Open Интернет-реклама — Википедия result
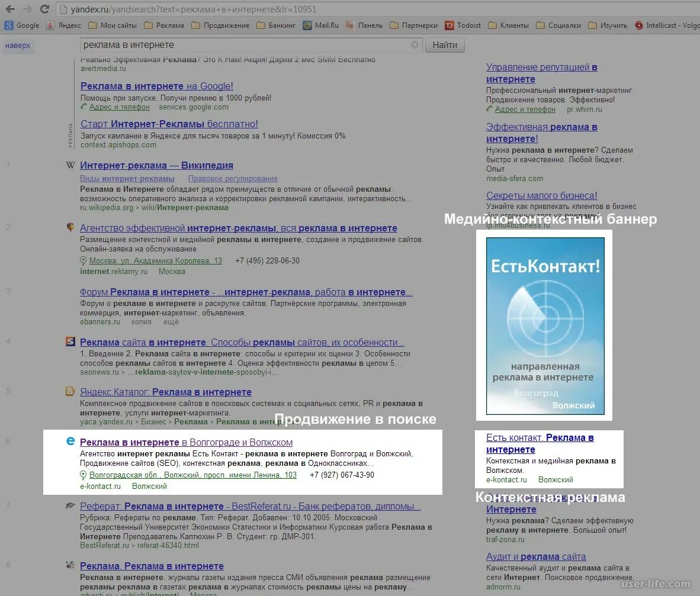700x596 pixels. [x=157, y=166]
